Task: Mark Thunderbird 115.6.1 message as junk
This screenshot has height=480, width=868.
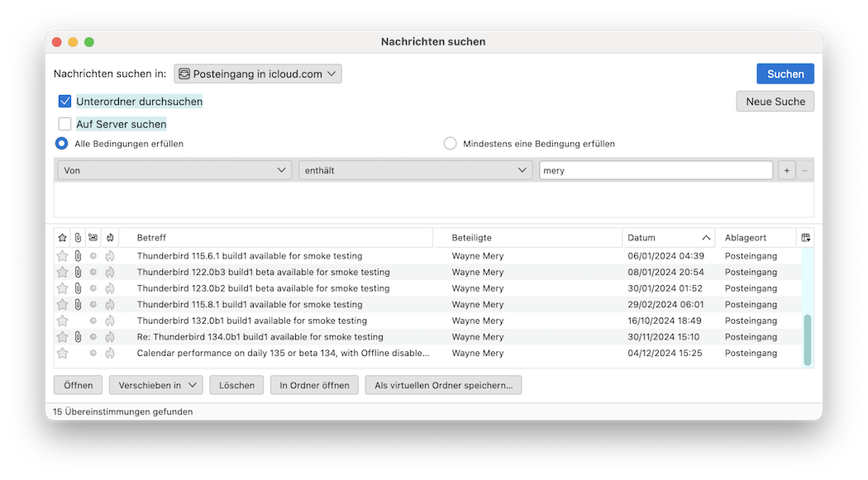Action: (110, 256)
